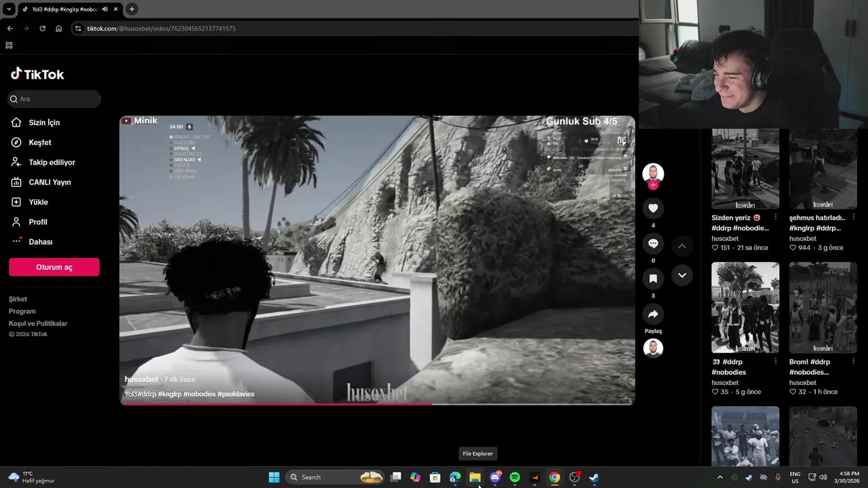Open File Explorer from taskbar

point(475,477)
